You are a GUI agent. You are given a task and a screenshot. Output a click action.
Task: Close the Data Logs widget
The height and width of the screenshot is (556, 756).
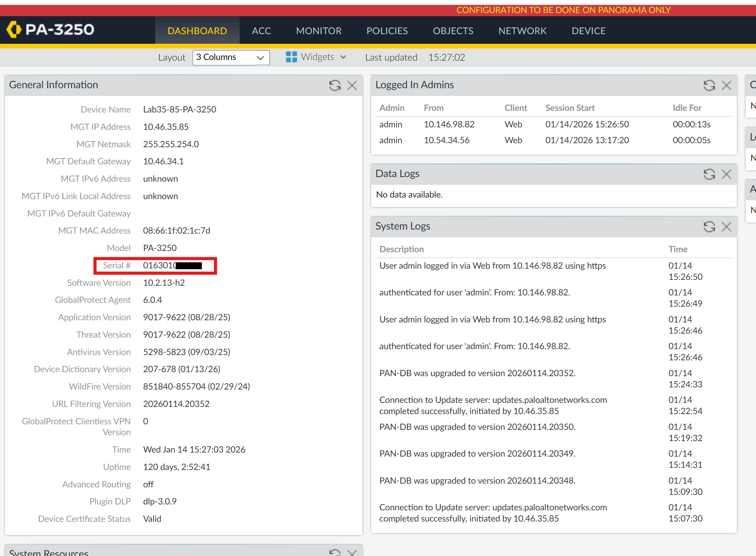coord(727,174)
